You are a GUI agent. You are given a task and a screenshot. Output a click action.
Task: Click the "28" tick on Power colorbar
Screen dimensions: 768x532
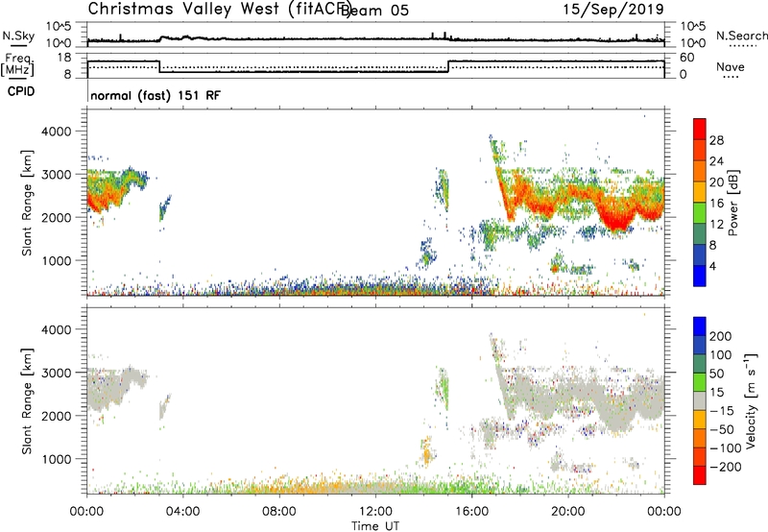(716, 140)
